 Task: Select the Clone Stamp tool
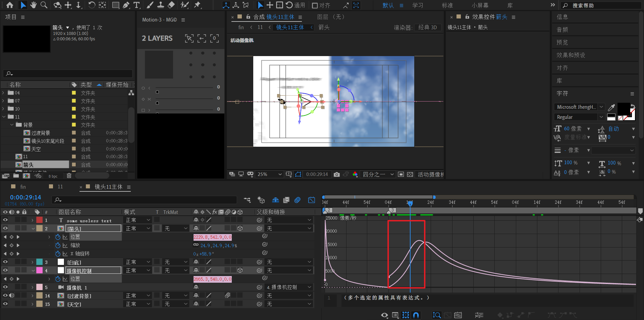tap(161, 5)
